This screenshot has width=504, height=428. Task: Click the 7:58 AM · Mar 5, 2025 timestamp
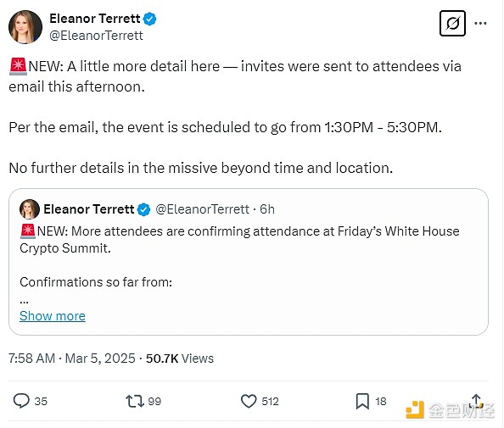pyautogui.click(x=72, y=359)
